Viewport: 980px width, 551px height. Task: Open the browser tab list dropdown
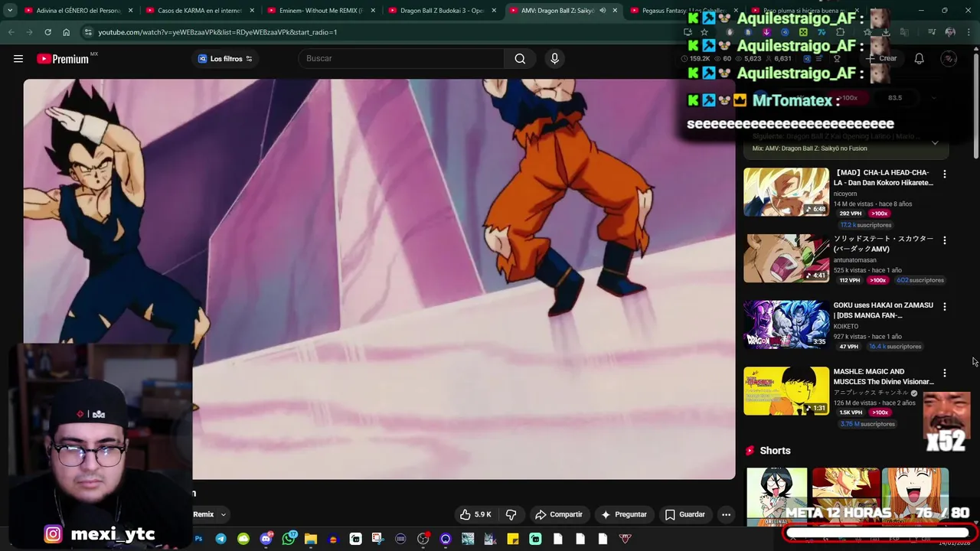(x=10, y=11)
